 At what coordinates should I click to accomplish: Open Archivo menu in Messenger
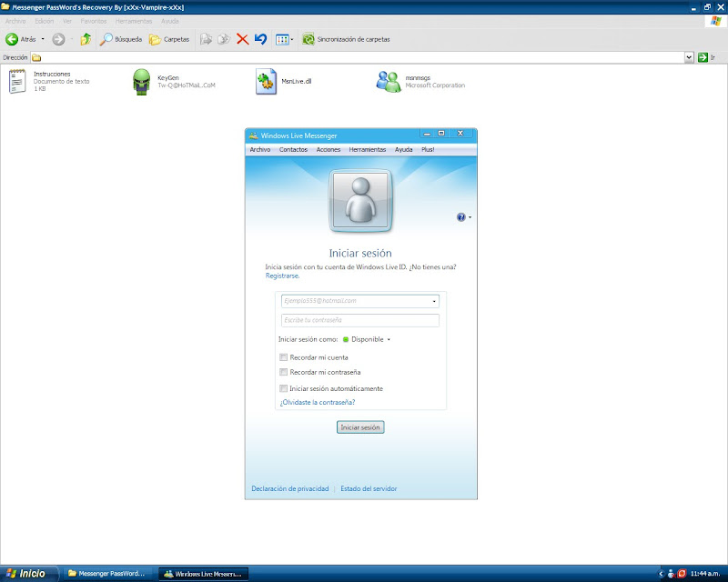tap(260, 149)
